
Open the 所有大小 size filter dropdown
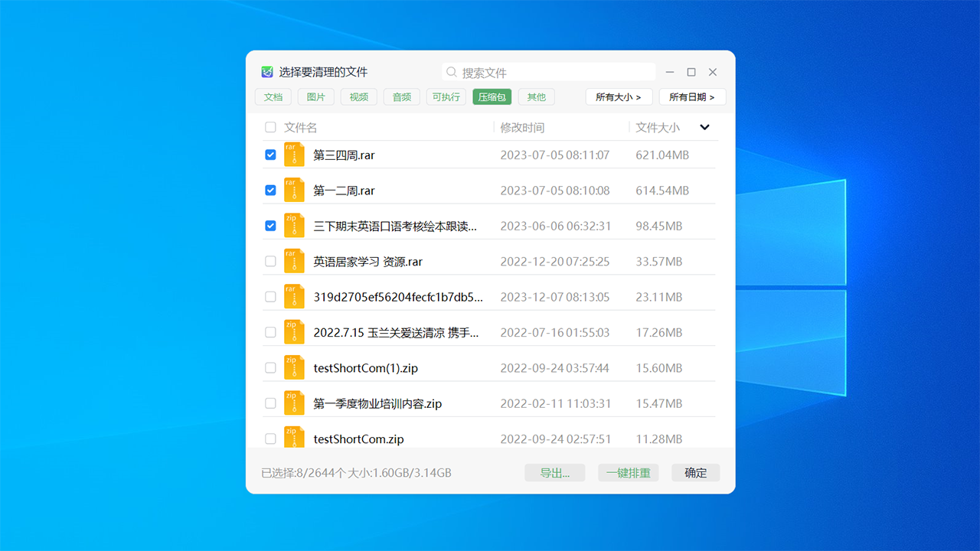pyautogui.click(x=619, y=96)
